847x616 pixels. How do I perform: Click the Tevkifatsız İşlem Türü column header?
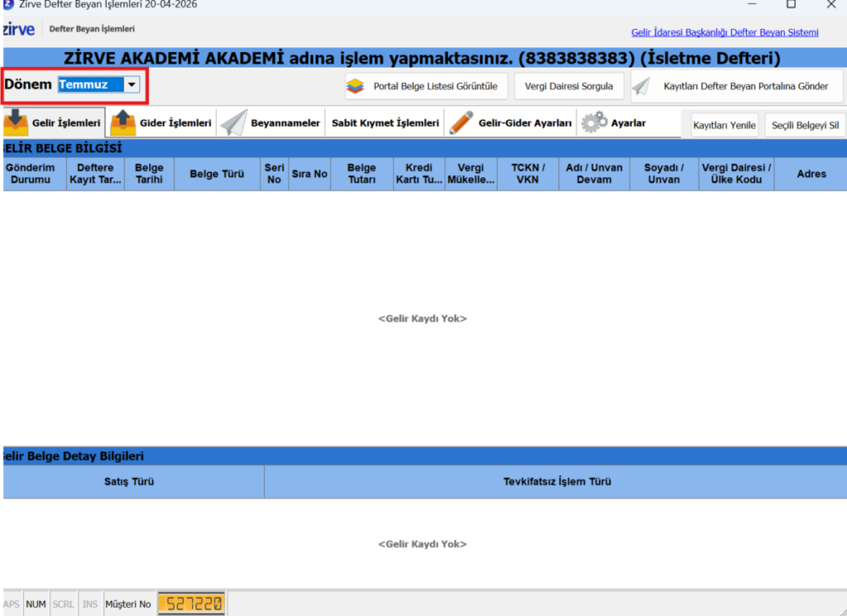[x=557, y=481]
